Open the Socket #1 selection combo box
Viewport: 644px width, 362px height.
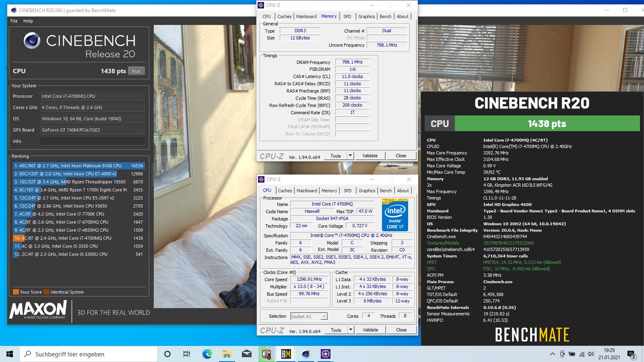[309, 317]
